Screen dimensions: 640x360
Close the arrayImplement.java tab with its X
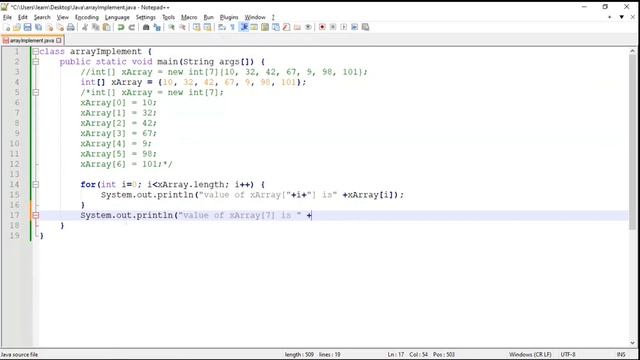(59, 40)
